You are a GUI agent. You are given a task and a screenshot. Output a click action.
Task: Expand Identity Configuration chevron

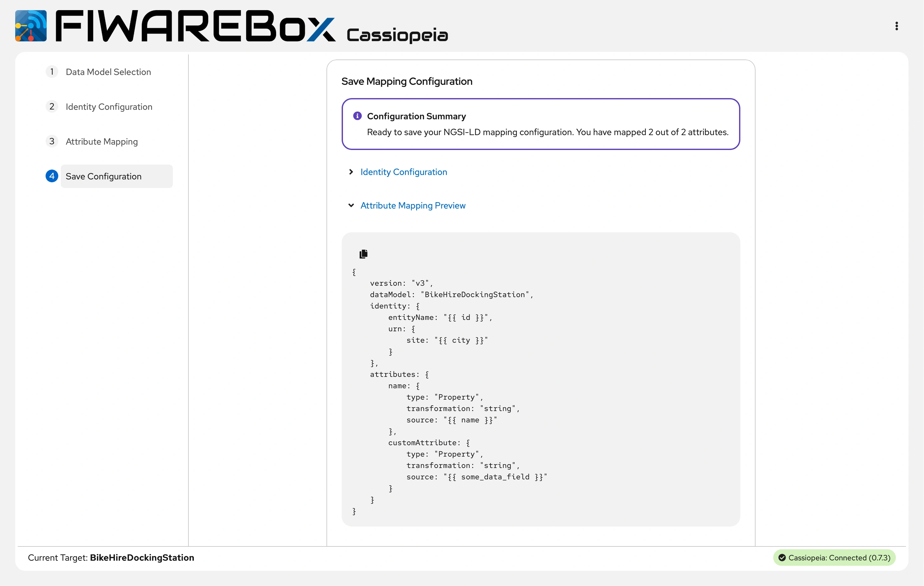click(351, 172)
